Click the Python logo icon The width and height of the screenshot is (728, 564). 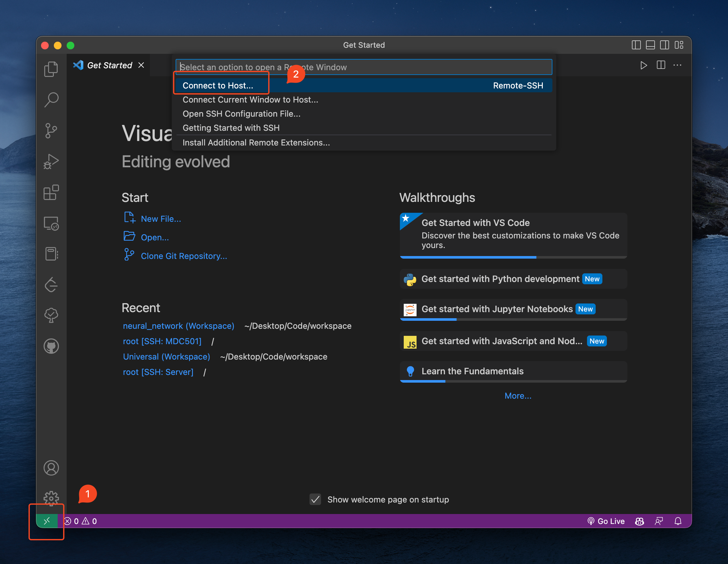click(x=410, y=279)
